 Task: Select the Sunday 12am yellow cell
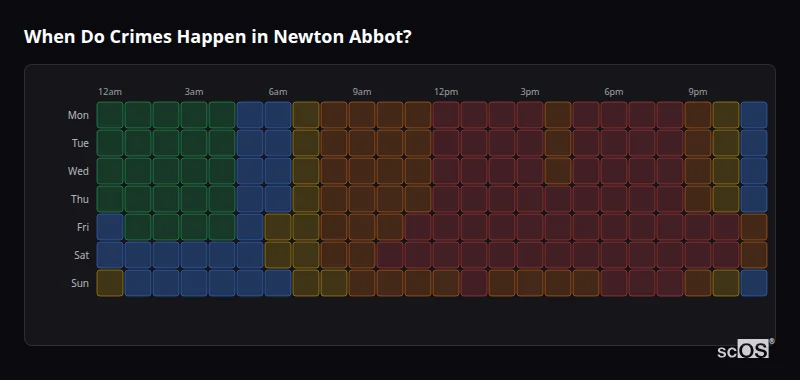click(110, 283)
